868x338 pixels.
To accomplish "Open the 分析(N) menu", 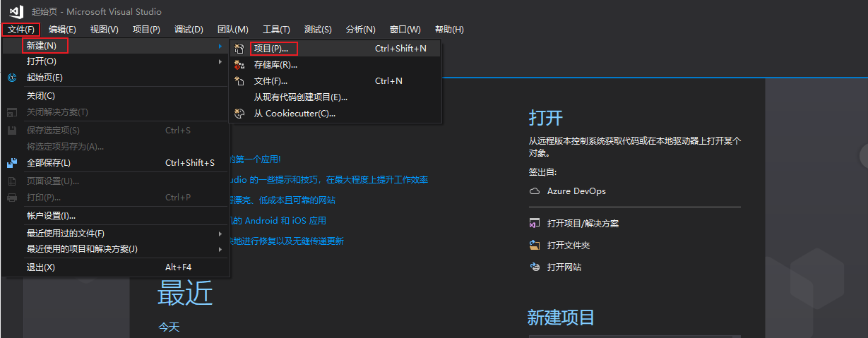I will [x=360, y=30].
